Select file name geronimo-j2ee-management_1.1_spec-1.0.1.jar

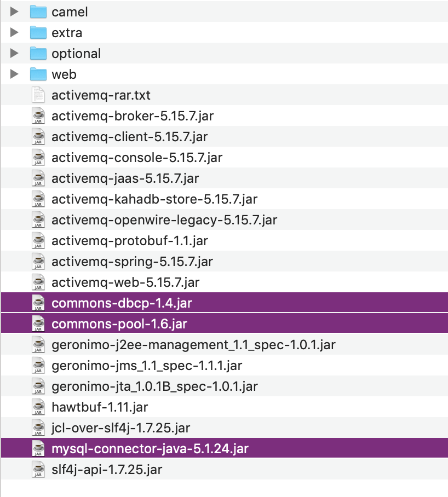193,345
